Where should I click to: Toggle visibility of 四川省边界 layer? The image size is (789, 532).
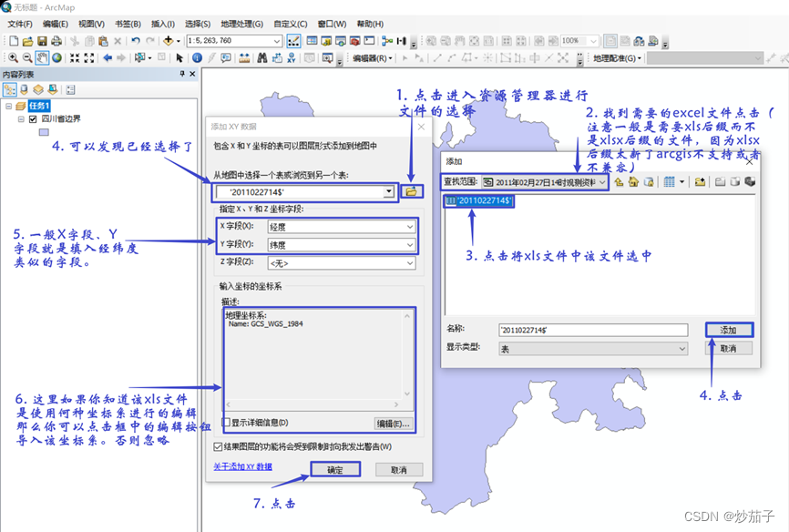pyautogui.click(x=33, y=118)
